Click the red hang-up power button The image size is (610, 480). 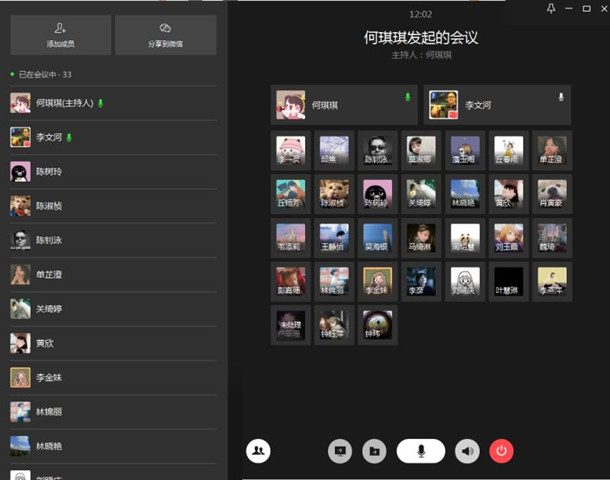tap(501, 451)
